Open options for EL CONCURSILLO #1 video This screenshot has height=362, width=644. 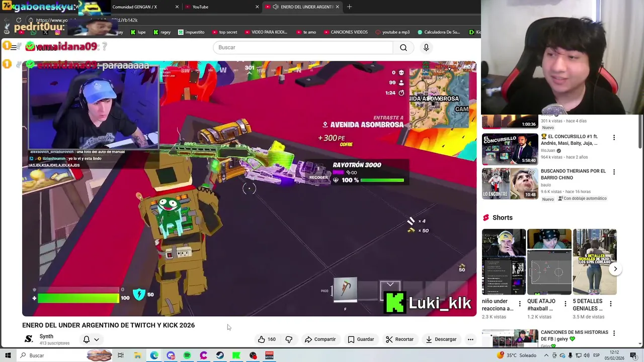point(614,137)
